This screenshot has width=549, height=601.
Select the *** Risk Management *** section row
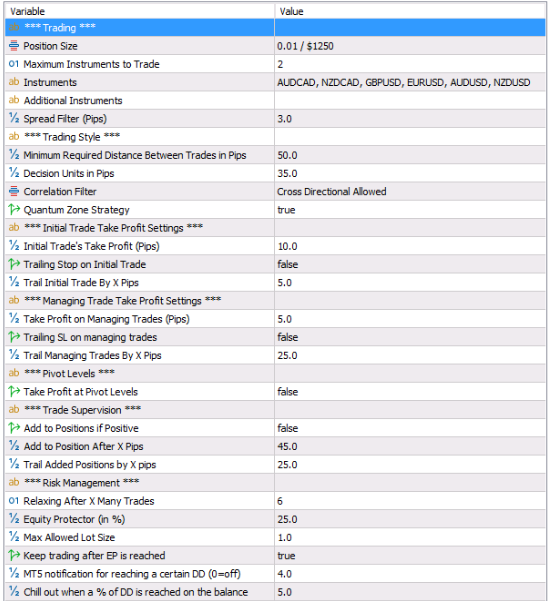[x=275, y=483]
